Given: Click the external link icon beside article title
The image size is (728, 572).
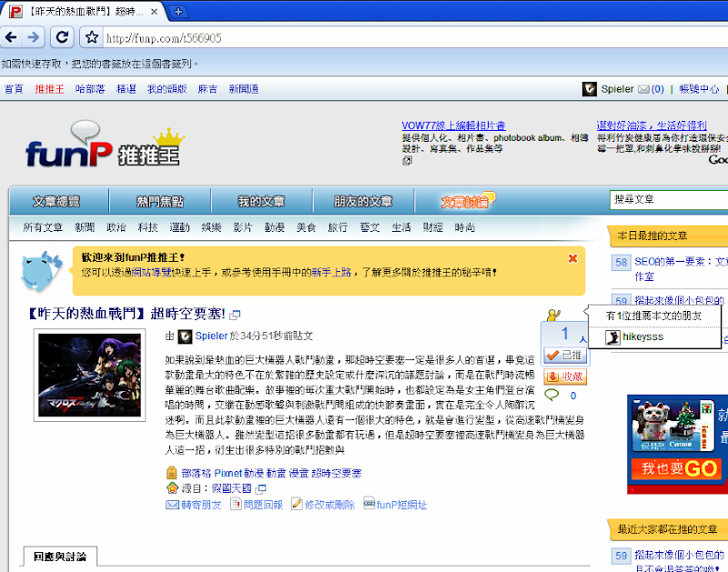Looking at the screenshot, I should coord(236,315).
